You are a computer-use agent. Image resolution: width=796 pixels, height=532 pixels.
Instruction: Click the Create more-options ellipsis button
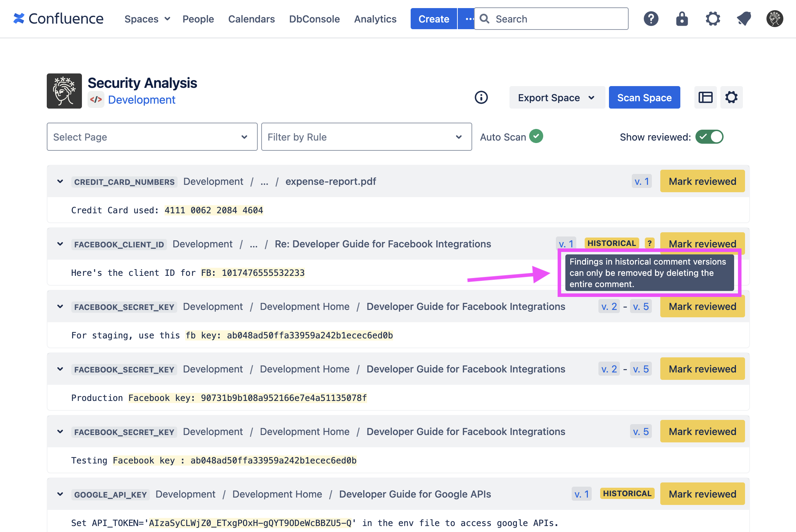pos(468,19)
